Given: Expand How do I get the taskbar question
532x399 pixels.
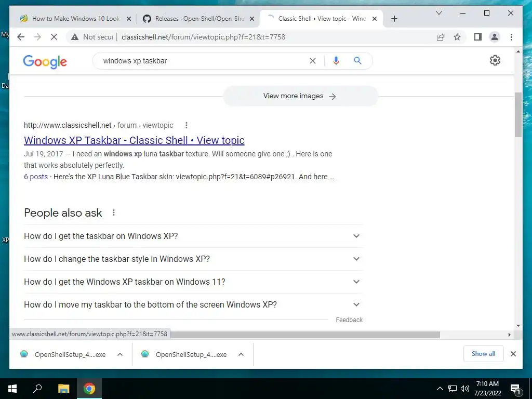Looking at the screenshot, I should pos(192,236).
